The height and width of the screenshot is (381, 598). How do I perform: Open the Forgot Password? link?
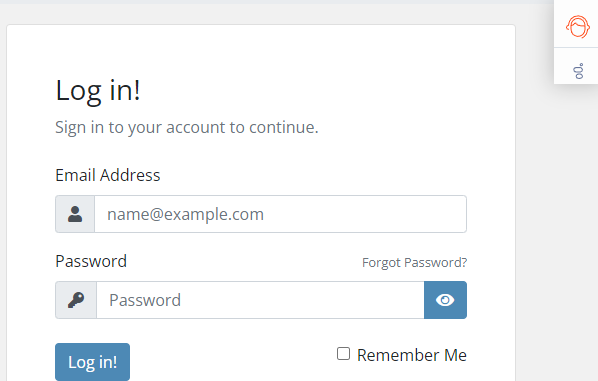pos(414,262)
